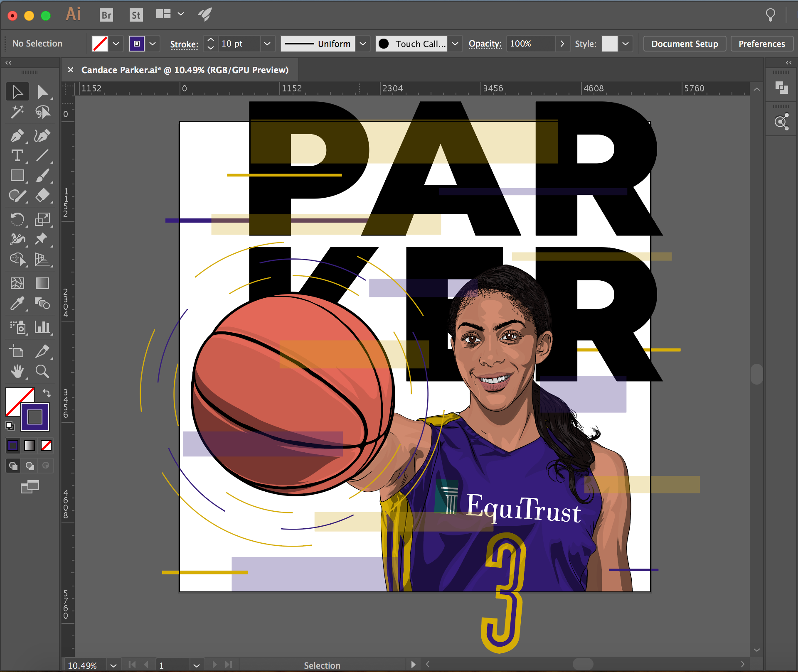Change screen mode button

point(30,487)
